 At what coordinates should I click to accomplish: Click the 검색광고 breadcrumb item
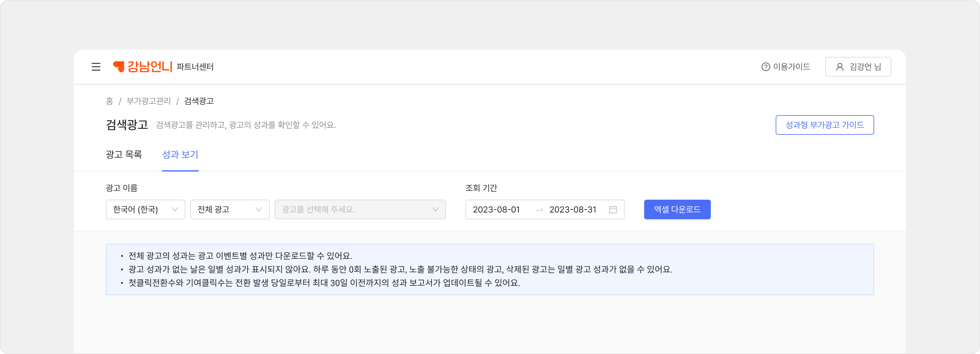pyautogui.click(x=199, y=101)
